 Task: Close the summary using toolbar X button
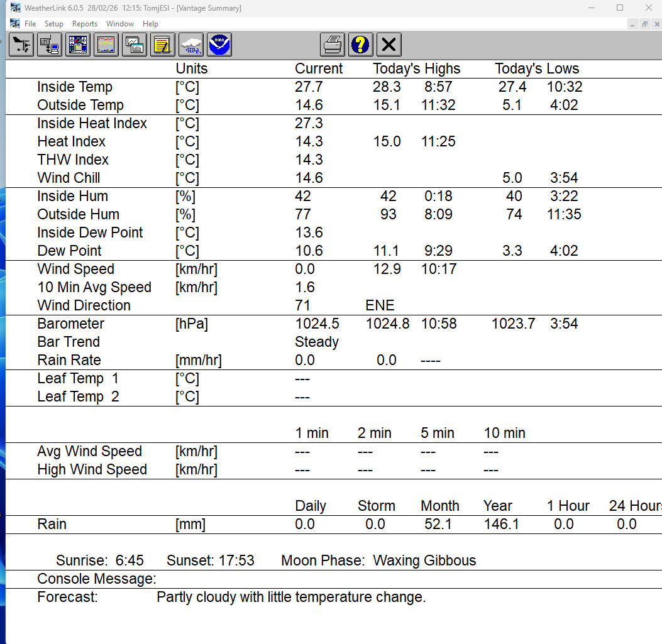click(389, 45)
